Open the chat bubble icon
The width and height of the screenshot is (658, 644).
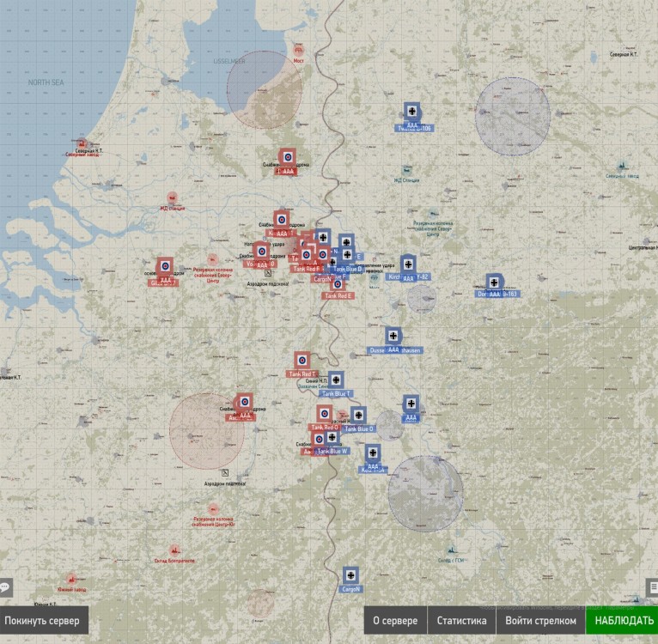[x=6, y=587]
